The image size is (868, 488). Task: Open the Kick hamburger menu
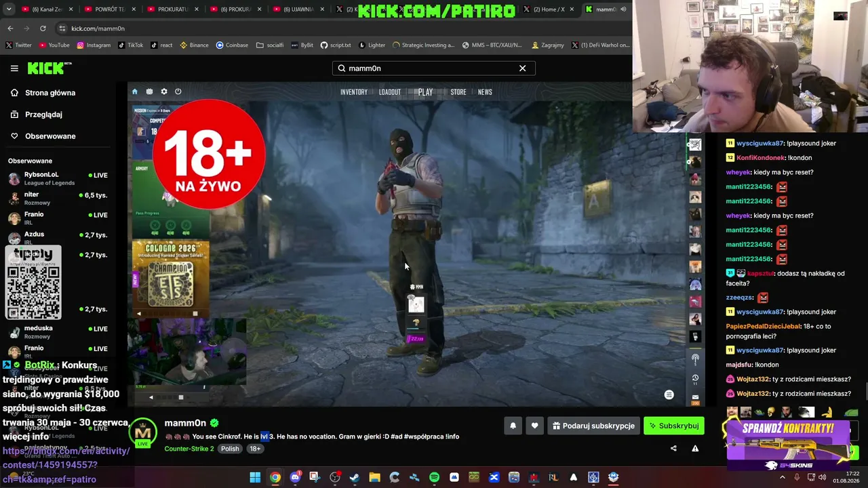point(14,68)
